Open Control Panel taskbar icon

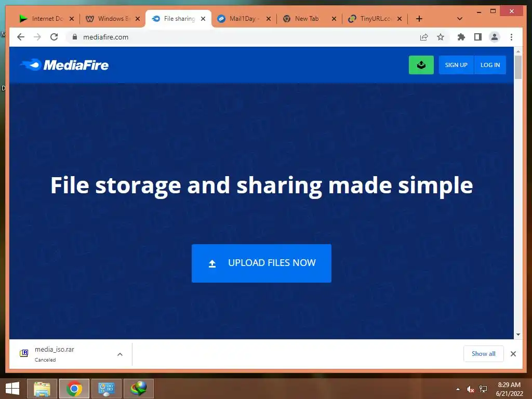point(106,389)
